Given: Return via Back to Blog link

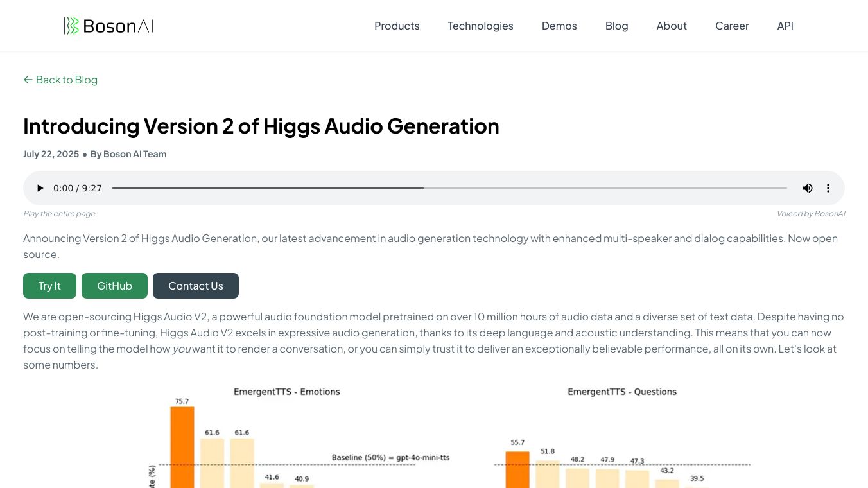Looking at the screenshot, I should click(x=67, y=80).
